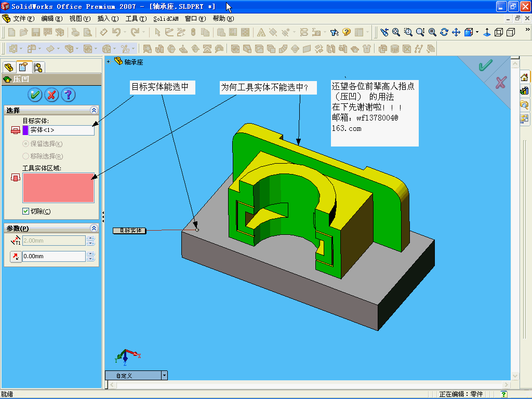Collapse the 选择 section
This screenshot has height=399, width=532.
[x=94, y=110]
